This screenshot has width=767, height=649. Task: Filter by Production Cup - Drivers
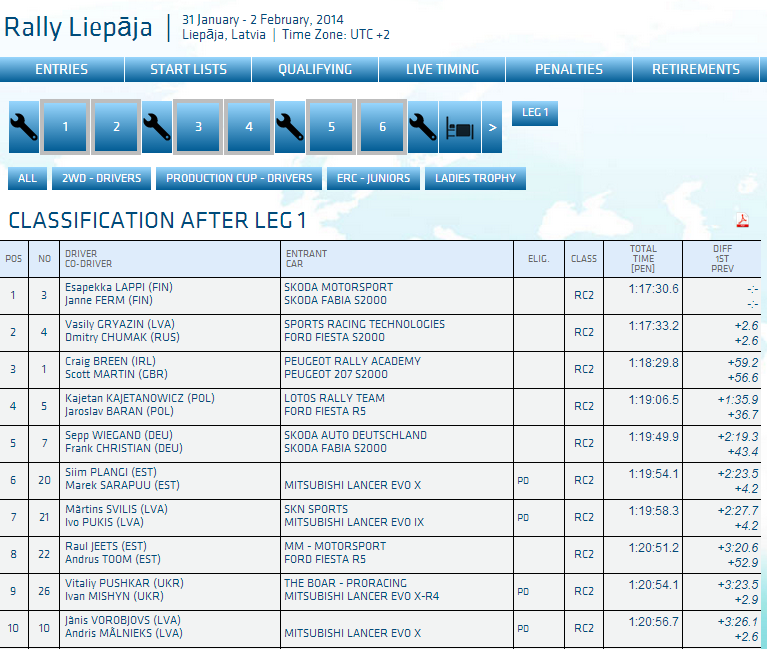pos(239,179)
